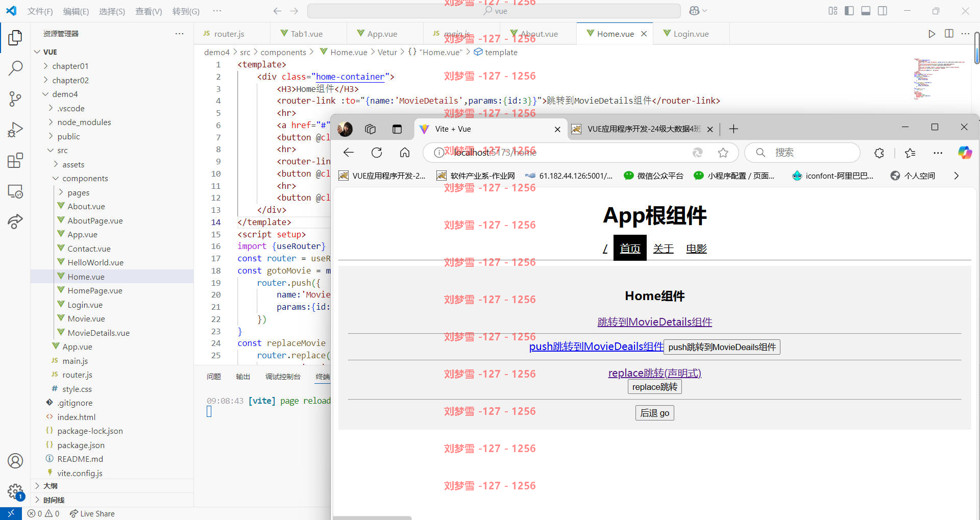980x520 pixels.
Task: Open the 文件(F) menu
Action: tap(40, 11)
